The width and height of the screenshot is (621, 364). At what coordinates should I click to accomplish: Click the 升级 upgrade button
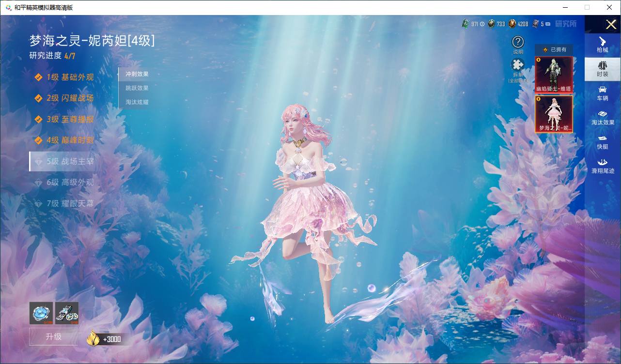coord(53,336)
